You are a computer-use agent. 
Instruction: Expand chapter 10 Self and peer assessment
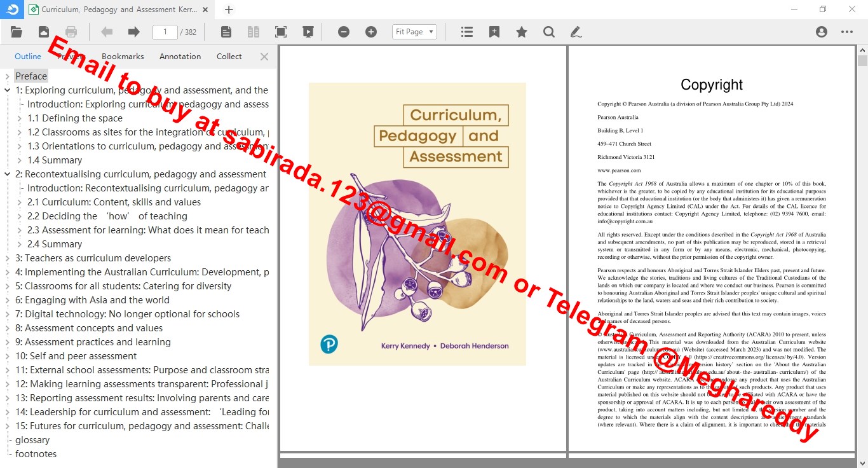[x=7, y=356]
